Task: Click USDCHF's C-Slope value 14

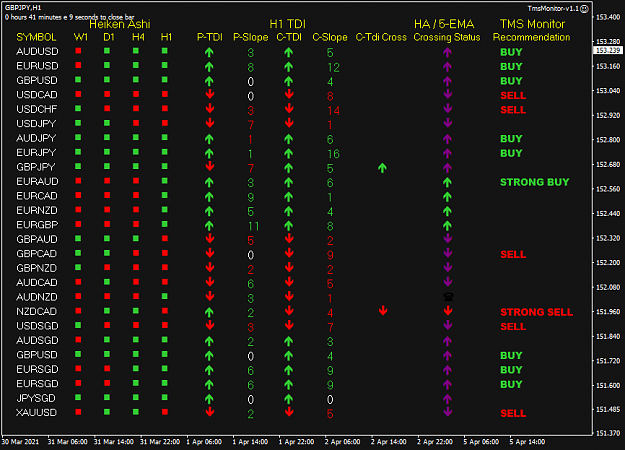Action: (333, 110)
